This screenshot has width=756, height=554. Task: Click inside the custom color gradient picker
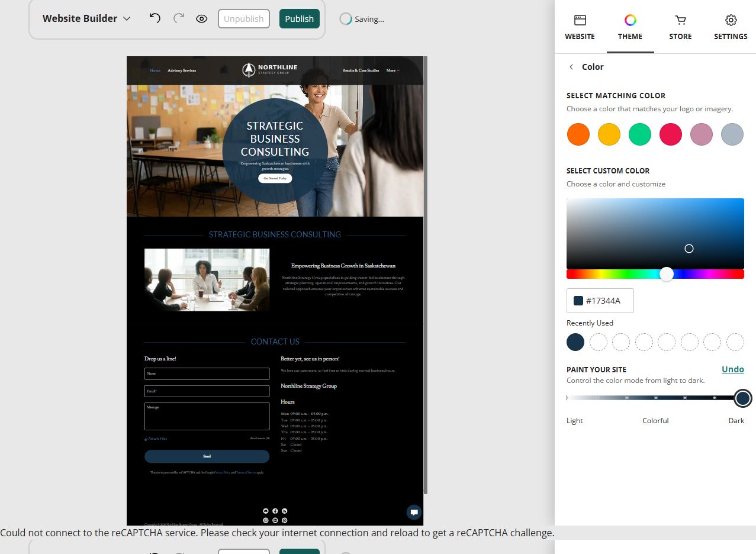tap(655, 234)
